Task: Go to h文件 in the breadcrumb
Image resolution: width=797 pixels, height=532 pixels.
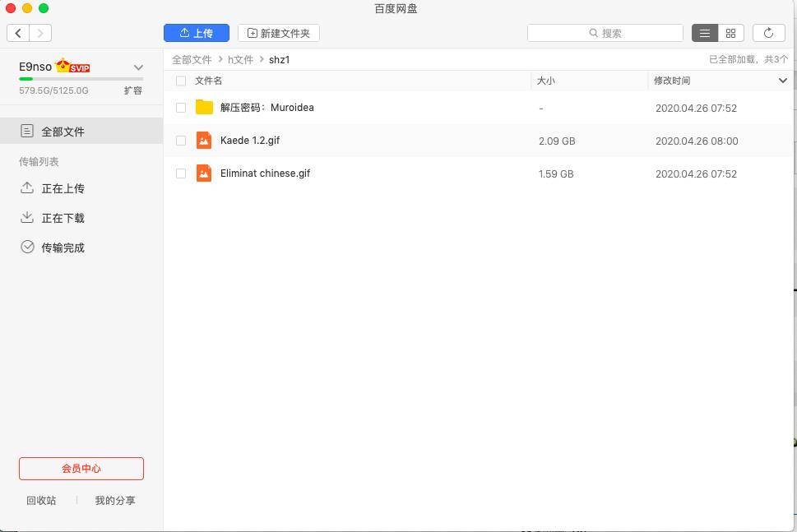Action: pos(240,60)
